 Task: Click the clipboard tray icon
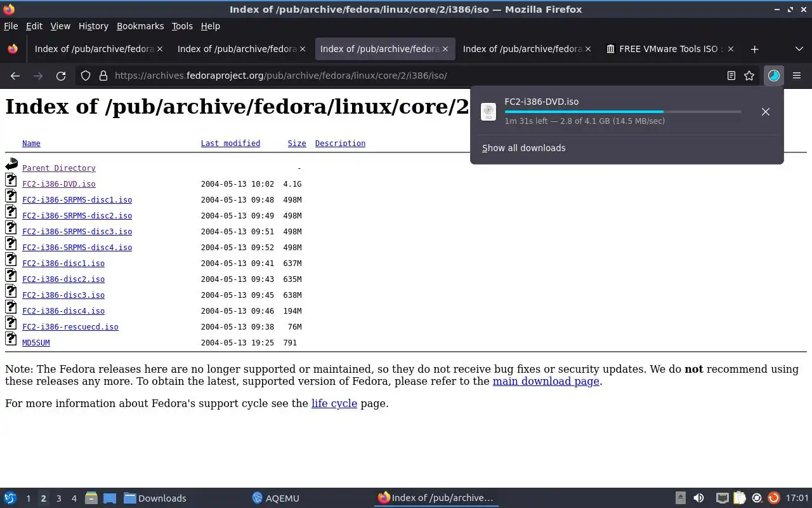point(739,498)
